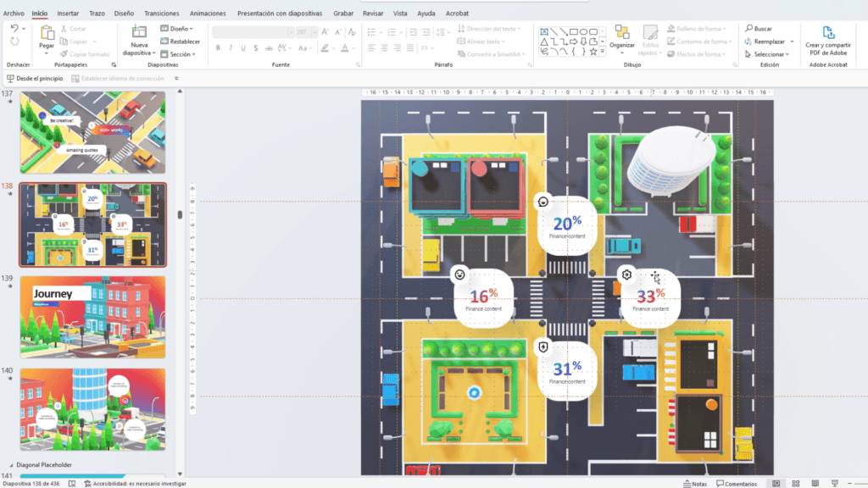The height and width of the screenshot is (488, 868).
Task: Open the Notas pane button
Action: click(x=695, y=484)
